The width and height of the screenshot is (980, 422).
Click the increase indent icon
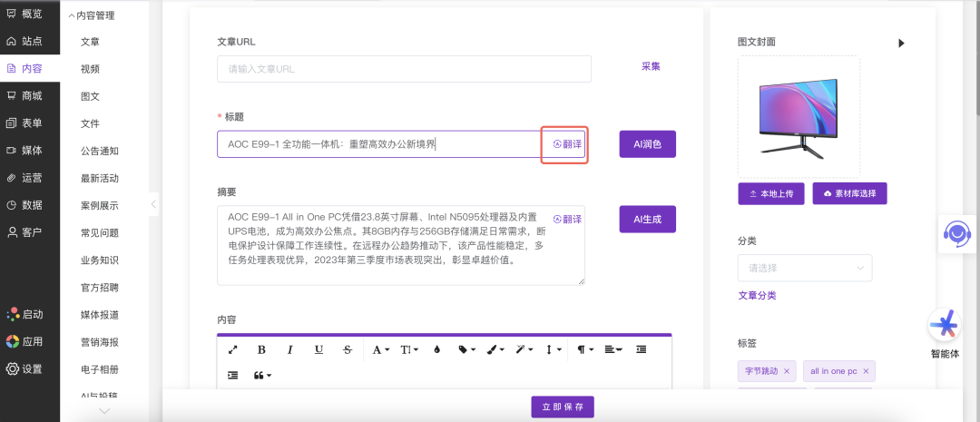pyautogui.click(x=232, y=375)
